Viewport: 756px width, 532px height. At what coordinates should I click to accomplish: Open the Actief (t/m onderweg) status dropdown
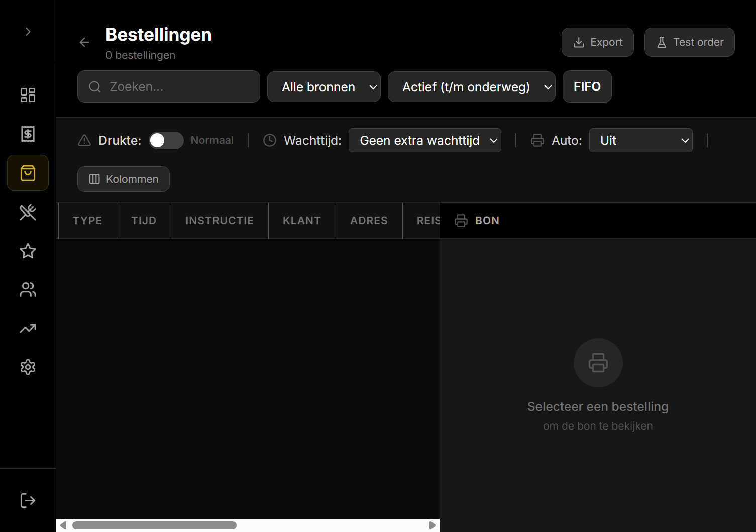[471, 87]
